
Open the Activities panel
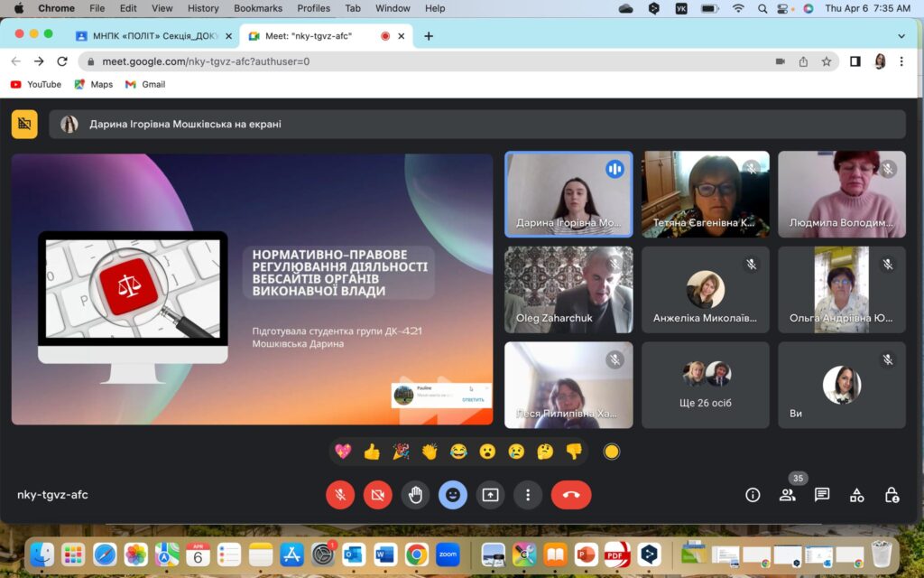856,495
